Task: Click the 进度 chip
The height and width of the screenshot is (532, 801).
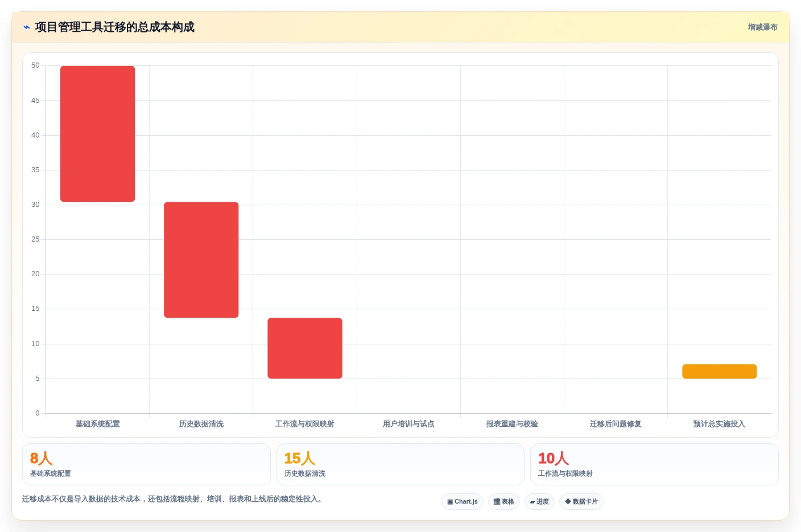Action: [539, 501]
